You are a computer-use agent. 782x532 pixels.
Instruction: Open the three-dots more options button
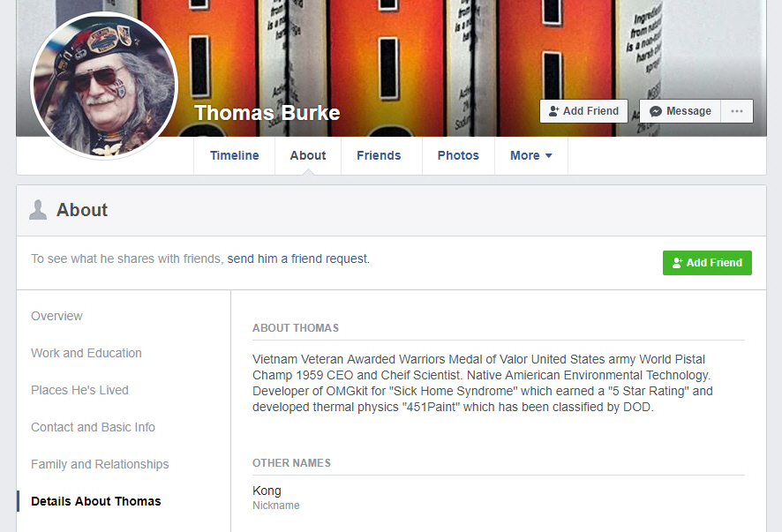point(737,111)
